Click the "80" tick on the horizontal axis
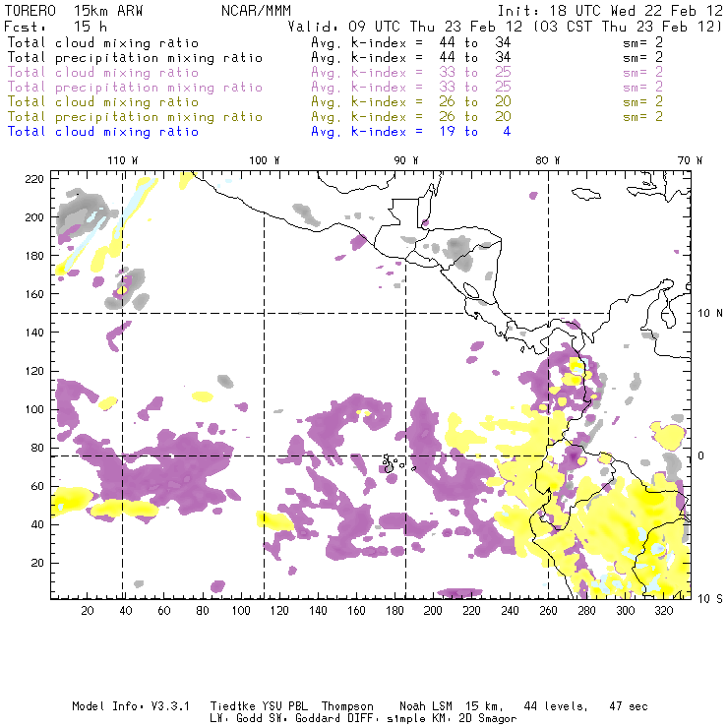This screenshot has height=728, width=728. [203, 611]
